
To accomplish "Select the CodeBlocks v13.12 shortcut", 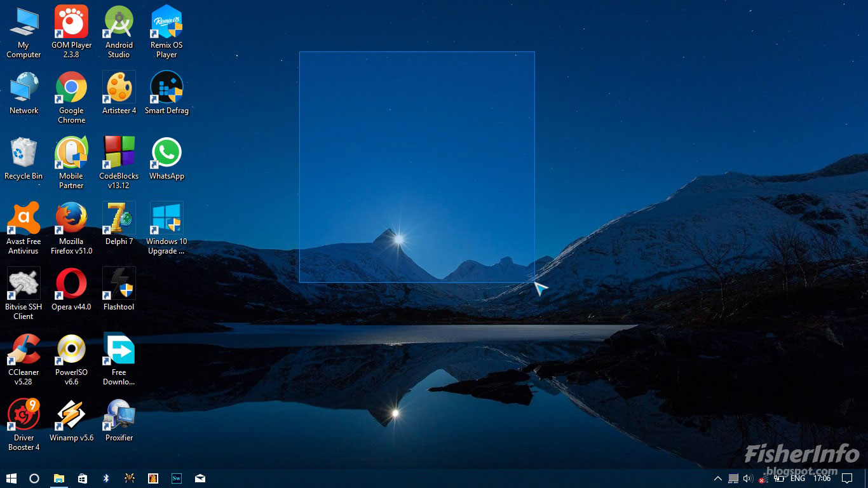I will (119, 163).
